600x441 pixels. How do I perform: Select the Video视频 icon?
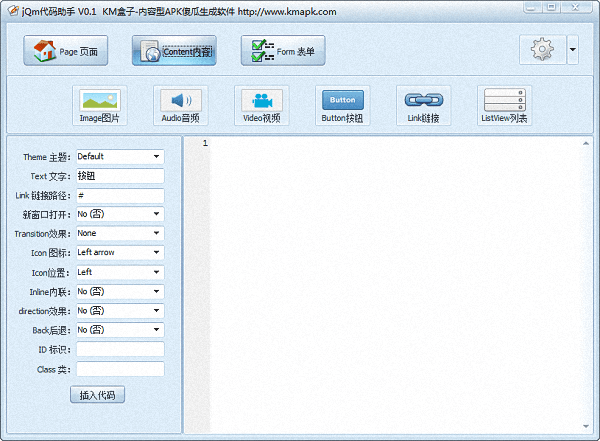[261, 101]
